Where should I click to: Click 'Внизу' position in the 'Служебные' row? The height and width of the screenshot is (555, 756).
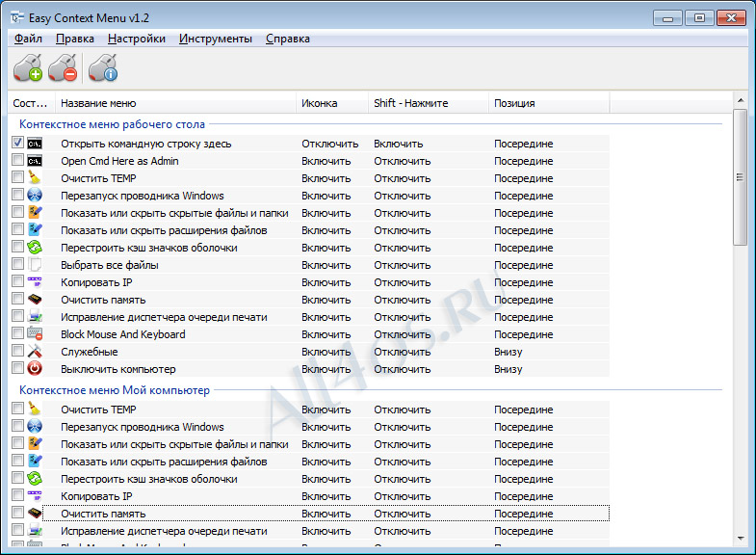508,352
